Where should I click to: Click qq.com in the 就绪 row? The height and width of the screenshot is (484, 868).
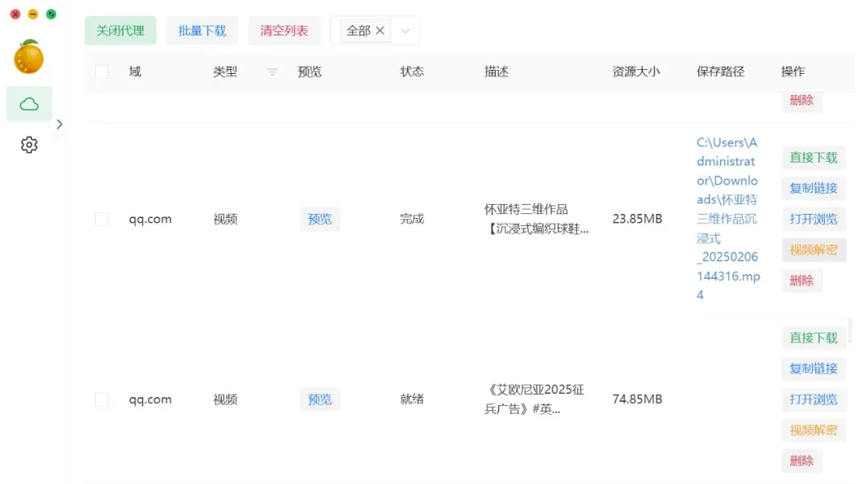click(x=150, y=400)
